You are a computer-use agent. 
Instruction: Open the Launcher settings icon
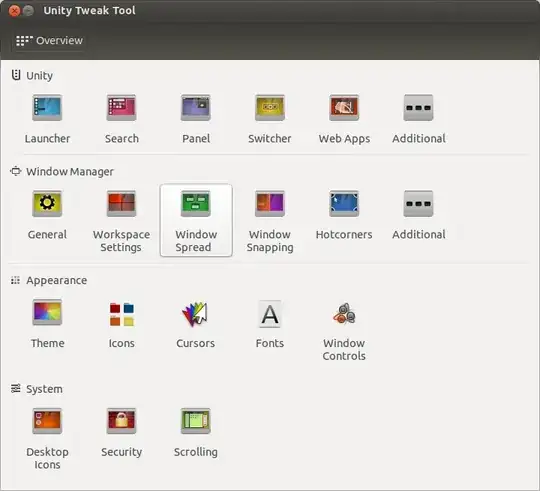[47, 119]
